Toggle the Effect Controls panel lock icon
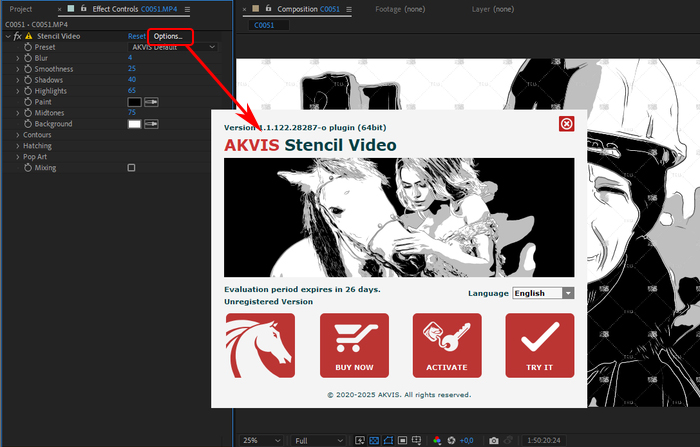 pyautogui.click(x=83, y=8)
